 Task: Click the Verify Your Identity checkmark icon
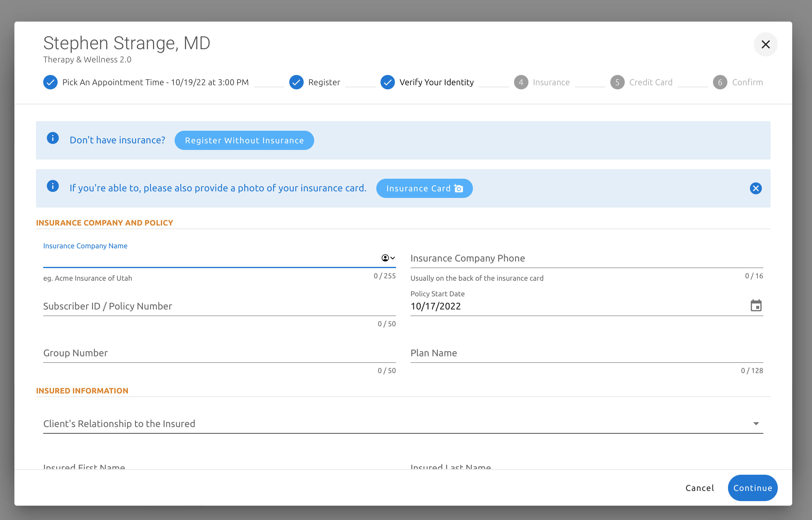(387, 82)
